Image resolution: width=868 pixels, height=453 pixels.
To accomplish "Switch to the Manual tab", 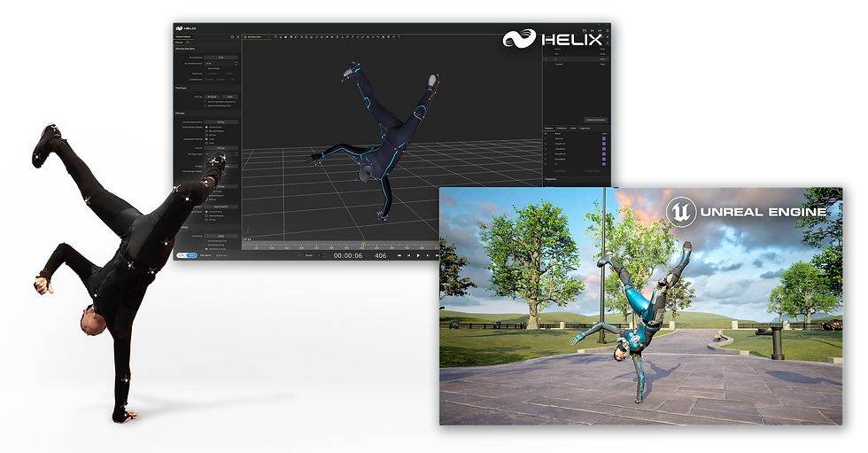I will [179, 43].
